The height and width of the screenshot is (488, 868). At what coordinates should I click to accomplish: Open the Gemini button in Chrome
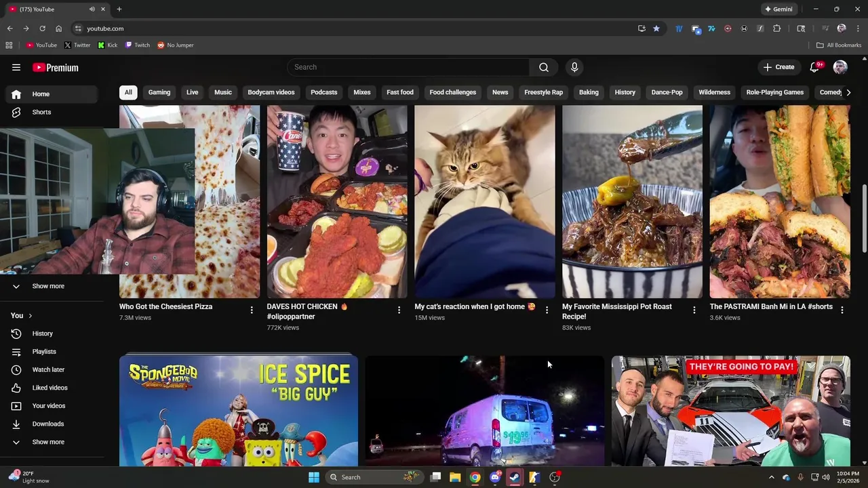pos(778,9)
